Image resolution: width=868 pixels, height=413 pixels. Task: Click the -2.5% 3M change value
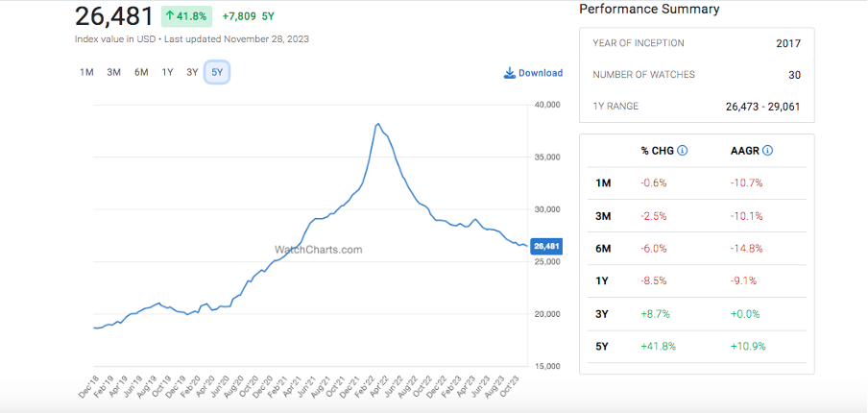(654, 216)
